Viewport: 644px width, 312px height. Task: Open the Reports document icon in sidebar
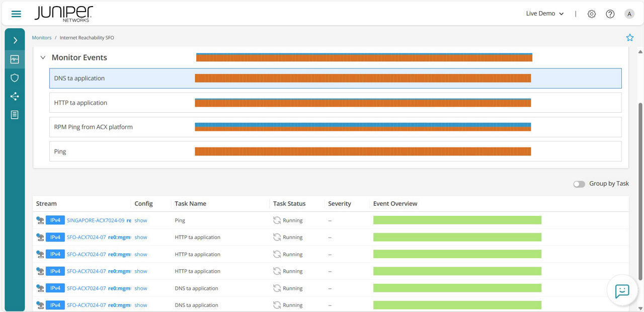[x=15, y=114]
